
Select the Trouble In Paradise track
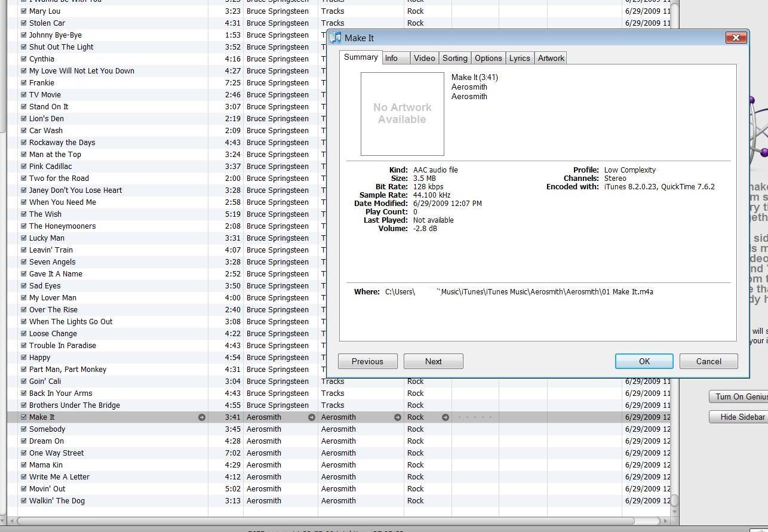(63, 346)
